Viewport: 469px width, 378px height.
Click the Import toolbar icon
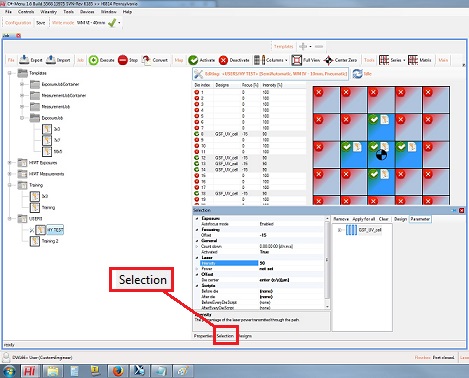tap(50, 60)
